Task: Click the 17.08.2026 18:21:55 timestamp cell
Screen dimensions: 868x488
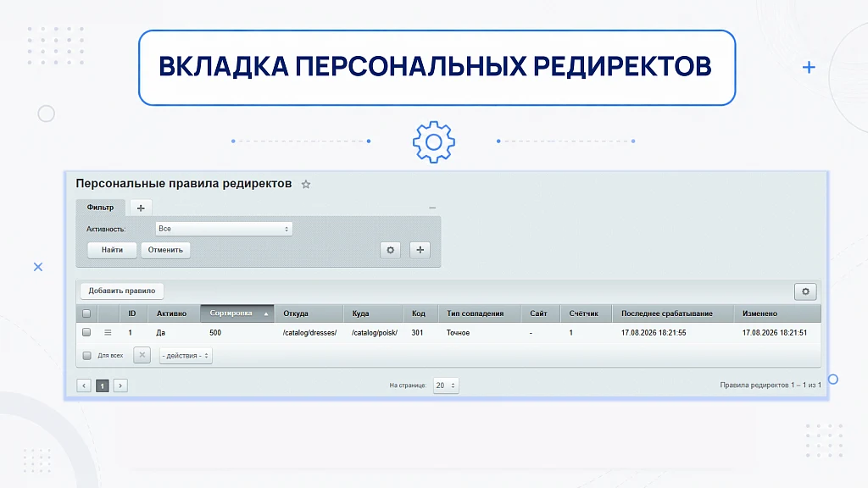Action: click(654, 333)
